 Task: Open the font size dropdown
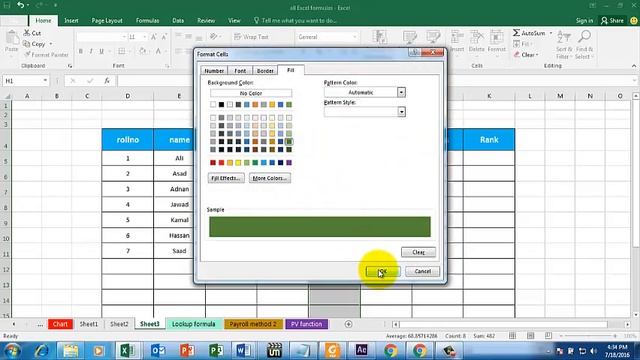click(145, 37)
